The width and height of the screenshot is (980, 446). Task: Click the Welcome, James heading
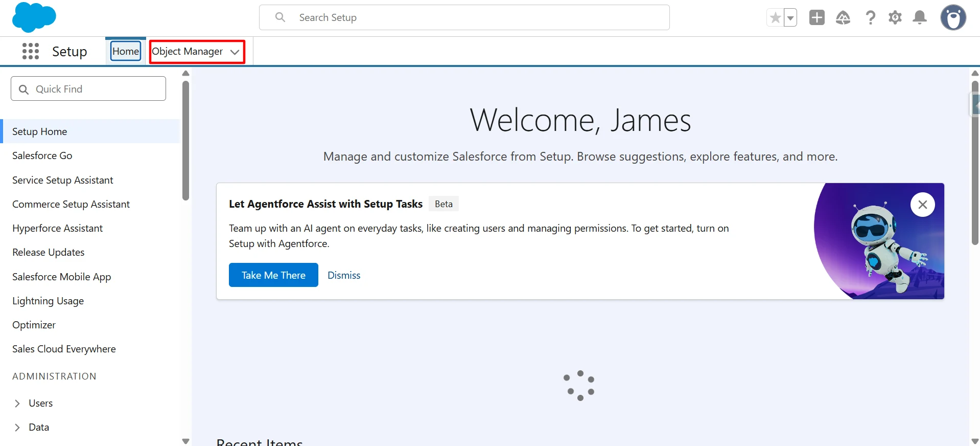(580, 121)
